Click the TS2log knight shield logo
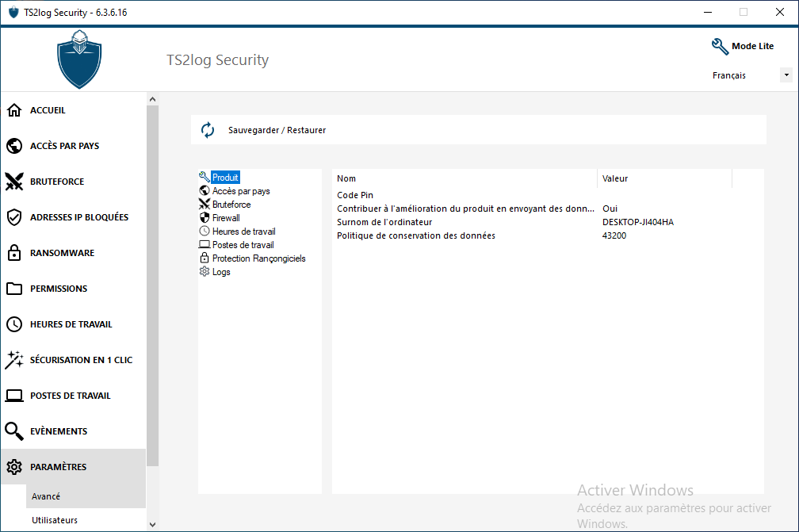This screenshot has width=799, height=532. (79, 59)
